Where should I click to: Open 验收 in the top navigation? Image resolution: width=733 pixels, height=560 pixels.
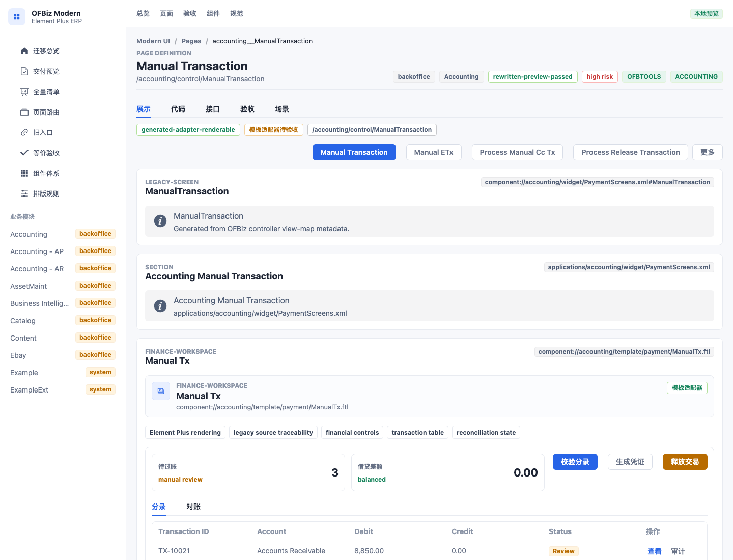pyautogui.click(x=190, y=14)
